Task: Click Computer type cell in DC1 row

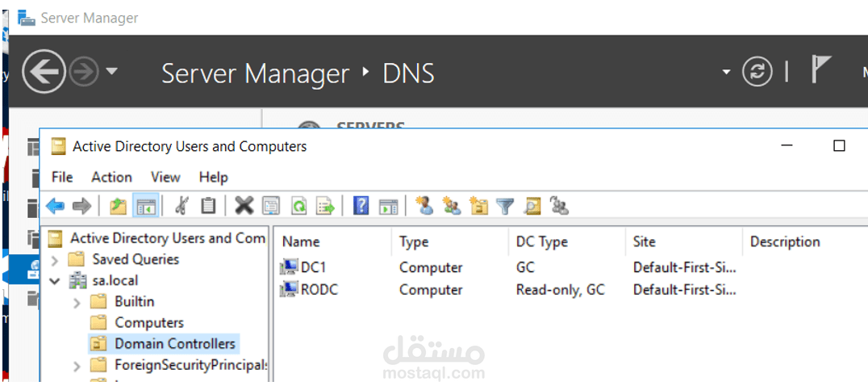Action: [x=431, y=267]
